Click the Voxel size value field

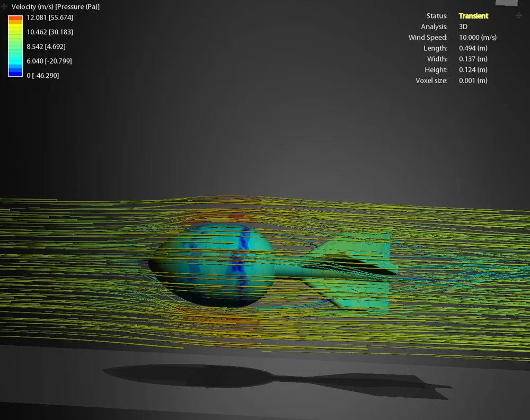point(473,80)
